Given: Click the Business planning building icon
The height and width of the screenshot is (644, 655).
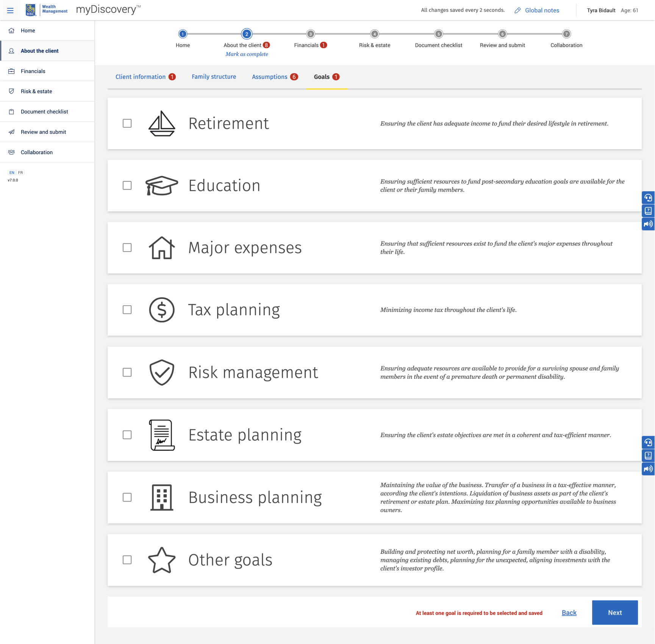Looking at the screenshot, I should 162,497.
